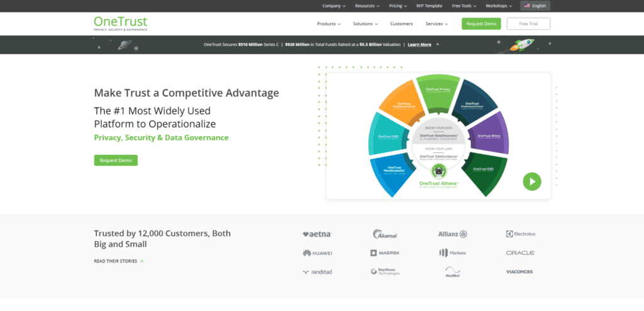Open the Services dropdown
Viewport: 644px width, 311px height.
coord(436,24)
